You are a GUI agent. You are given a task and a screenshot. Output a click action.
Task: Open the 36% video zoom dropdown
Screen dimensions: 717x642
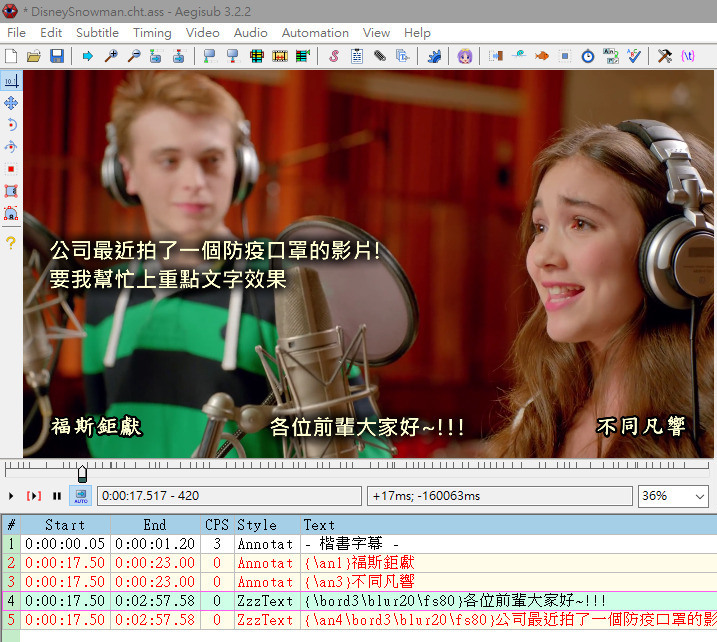click(672, 496)
